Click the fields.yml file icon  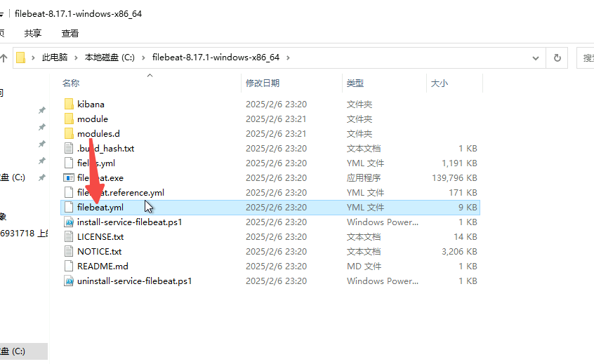69,163
